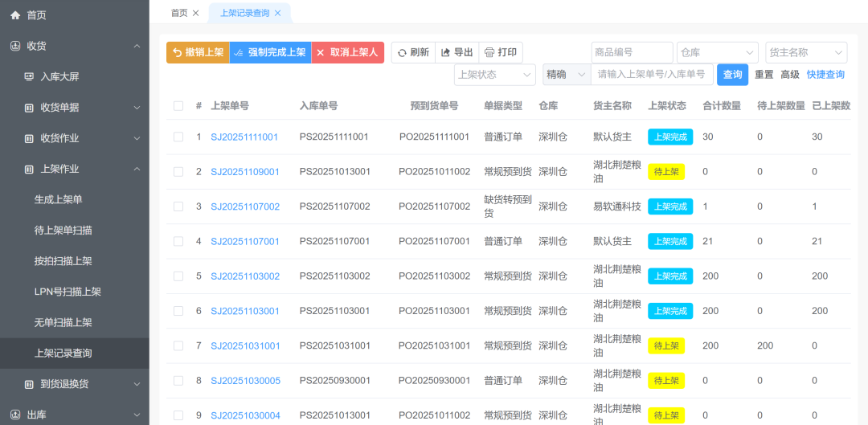Click the 收货 sidebar icon
Viewport: 868px width, 425px height.
click(15, 46)
